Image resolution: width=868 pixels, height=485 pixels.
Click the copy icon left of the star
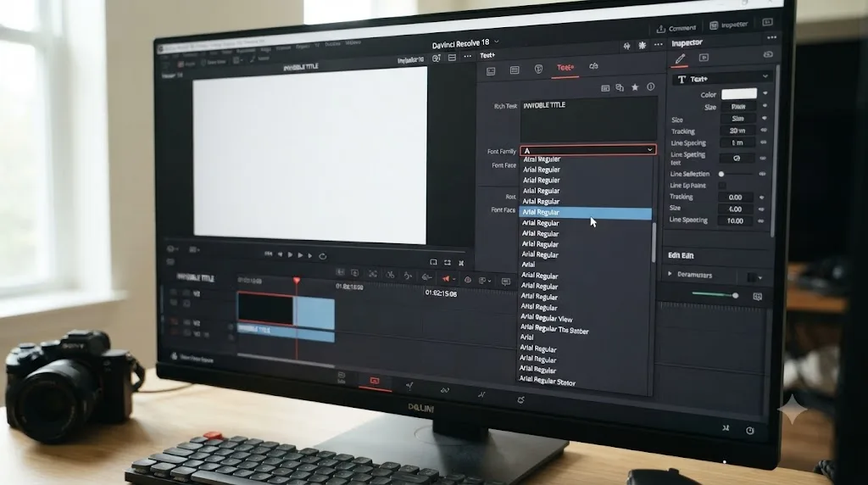point(620,87)
